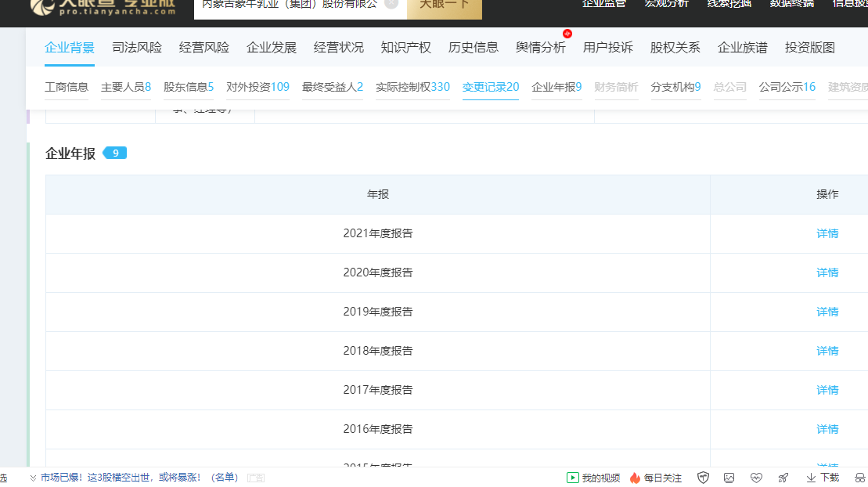
Task: Clear the search box with the X icon
Action: [x=391, y=4]
